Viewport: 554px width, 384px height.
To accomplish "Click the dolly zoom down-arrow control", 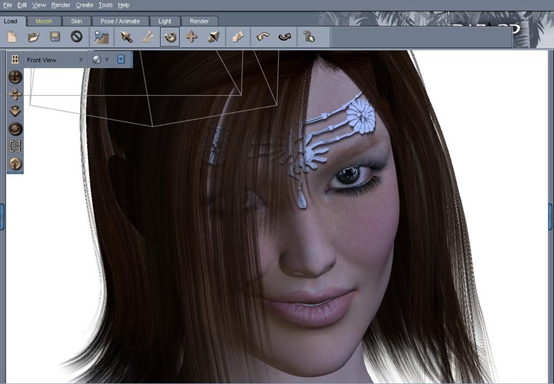I will coord(15,111).
